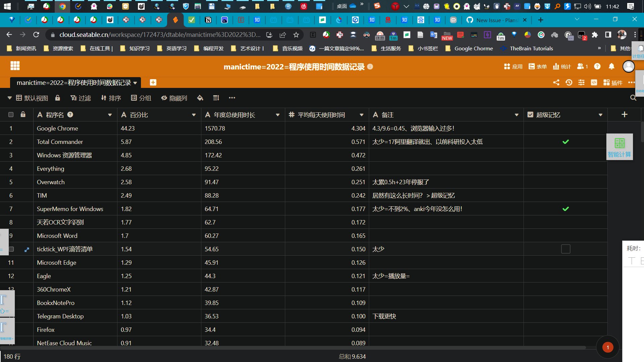The width and height of the screenshot is (644, 362).
Task: Expand the manictime=2022 table tab dropdown
Action: pos(135,83)
